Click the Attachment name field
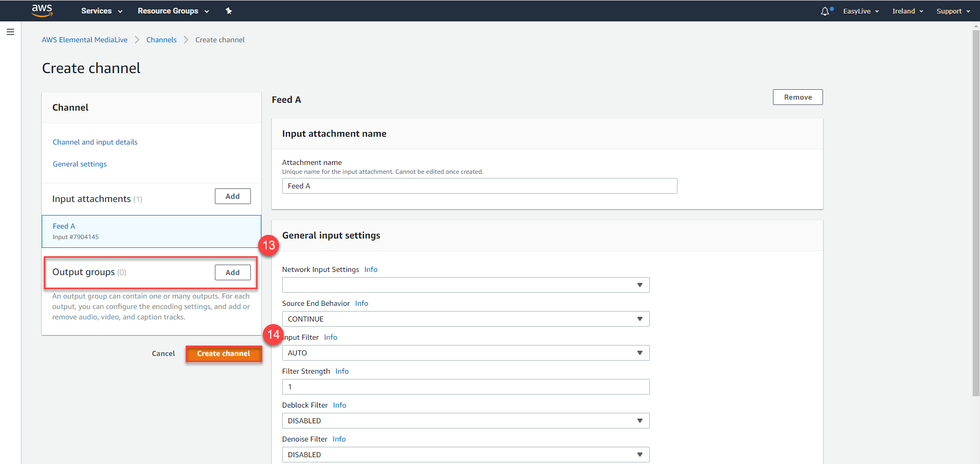The image size is (980, 464). [479, 186]
